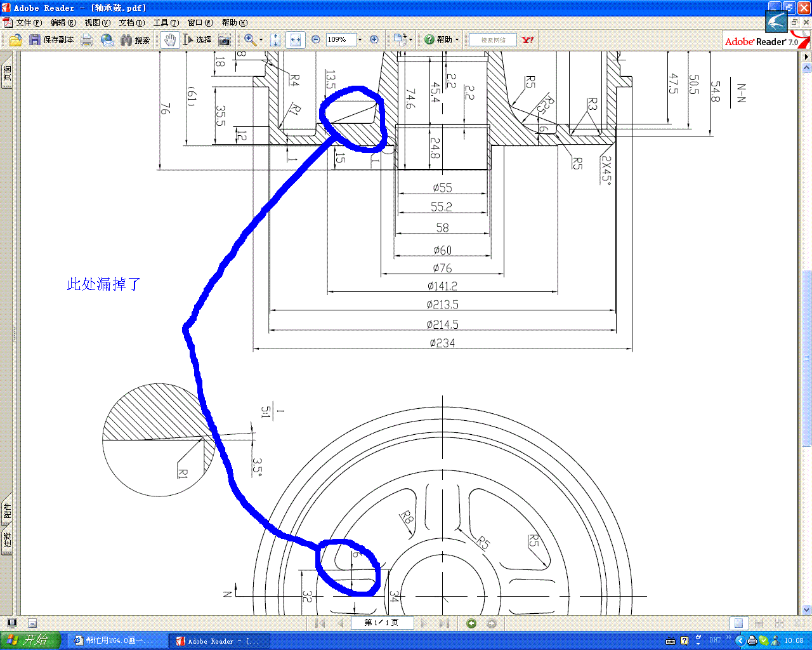Open the 编辑 (Edit) menu
Image resolution: width=812 pixels, height=650 pixels.
click(x=63, y=23)
